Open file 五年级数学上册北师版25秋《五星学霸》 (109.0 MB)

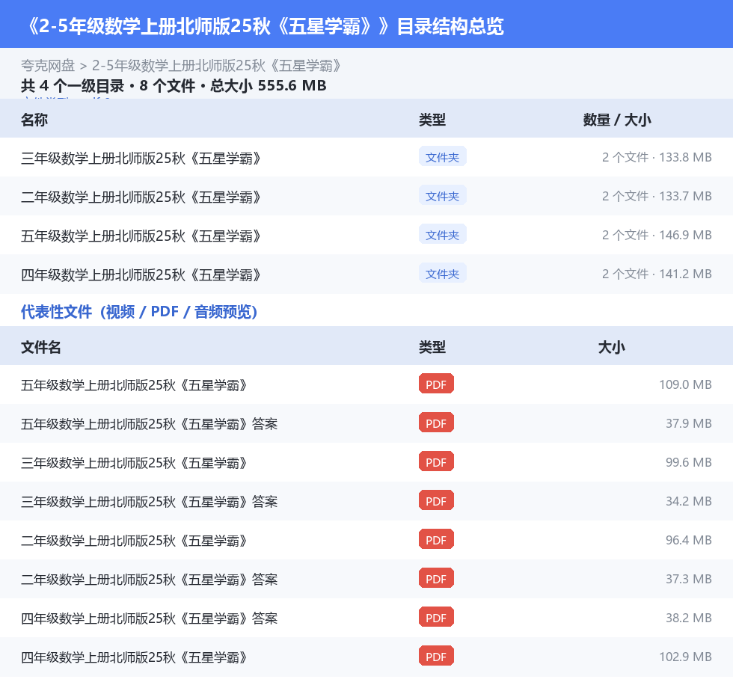pyautogui.click(x=134, y=385)
